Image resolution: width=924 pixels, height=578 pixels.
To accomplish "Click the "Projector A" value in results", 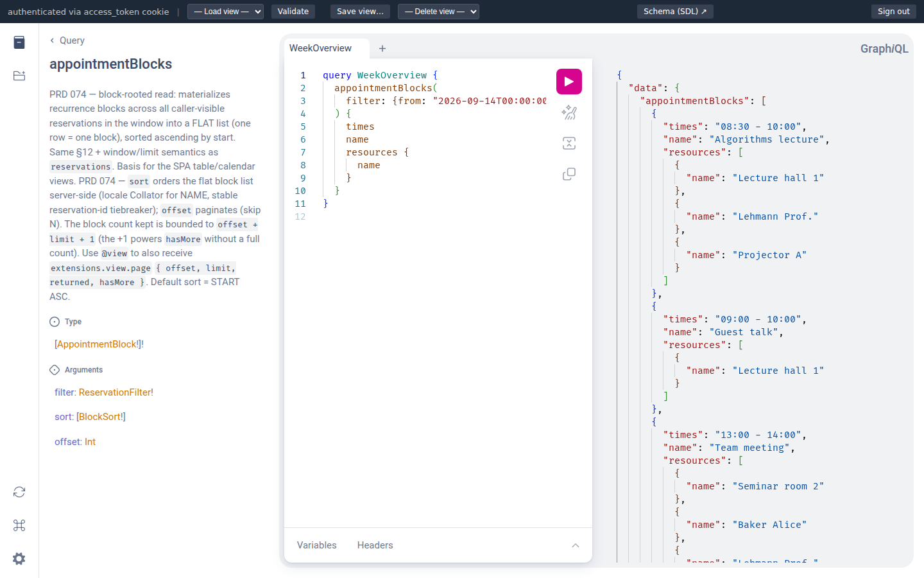I will (x=769, y=255).
